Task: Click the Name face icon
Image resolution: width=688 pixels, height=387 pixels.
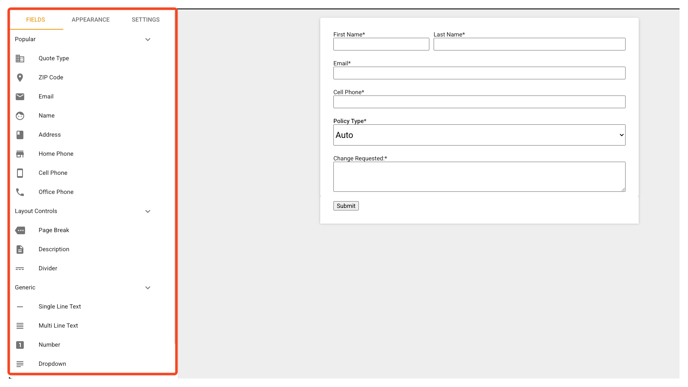Action: (x=20, y=116)
